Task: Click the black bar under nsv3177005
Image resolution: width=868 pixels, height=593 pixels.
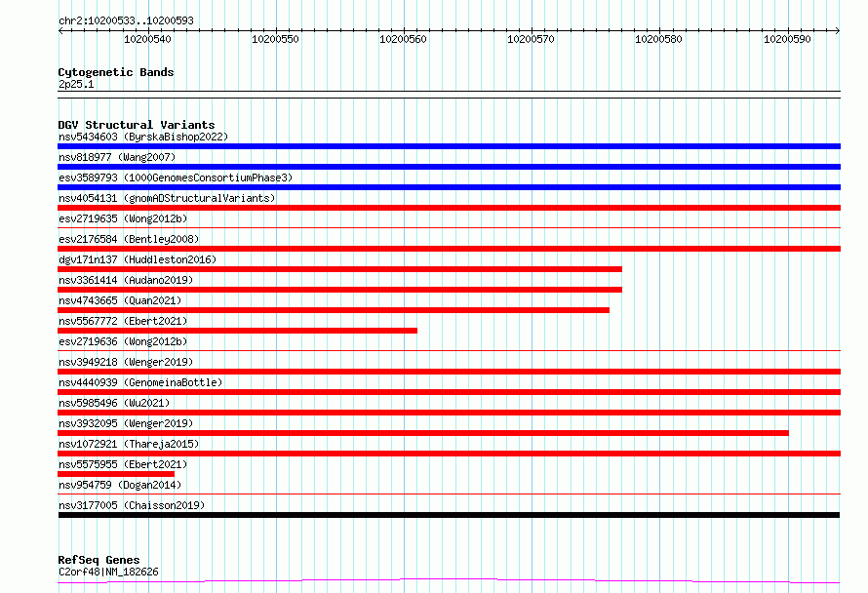Action: click(449, 515)
